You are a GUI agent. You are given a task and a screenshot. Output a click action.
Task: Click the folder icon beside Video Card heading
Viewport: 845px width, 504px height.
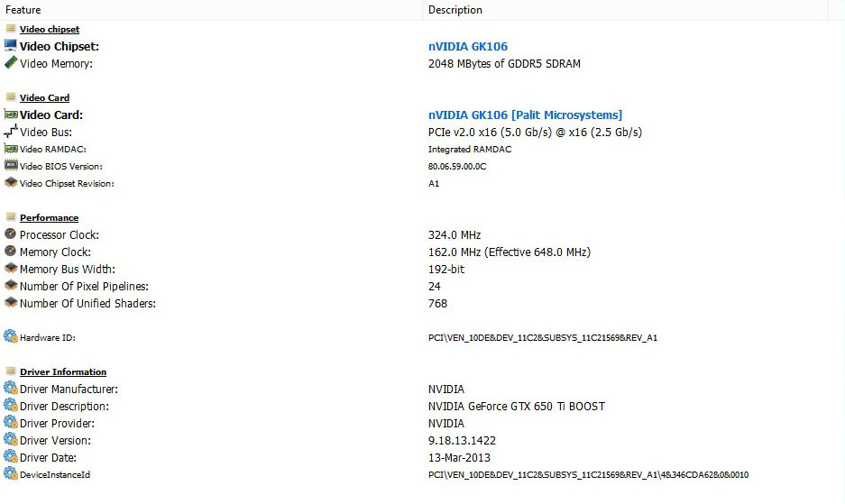[x=10, y=96]
